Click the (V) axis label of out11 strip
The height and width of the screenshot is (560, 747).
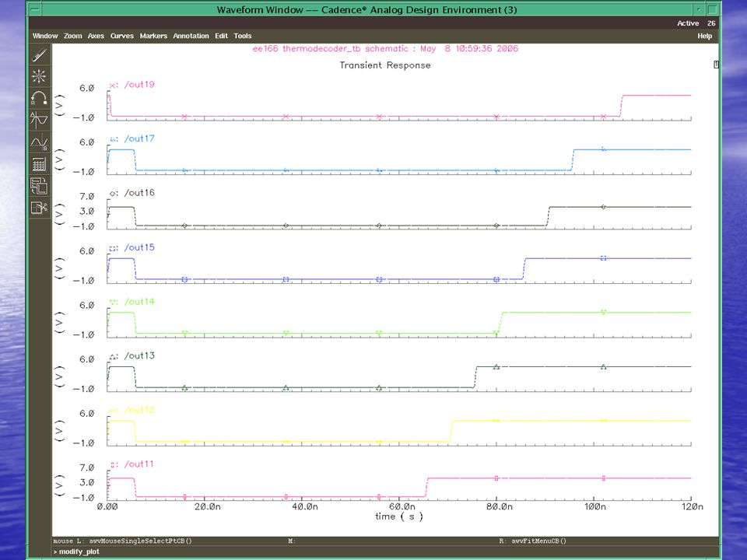tap(60, 485)
